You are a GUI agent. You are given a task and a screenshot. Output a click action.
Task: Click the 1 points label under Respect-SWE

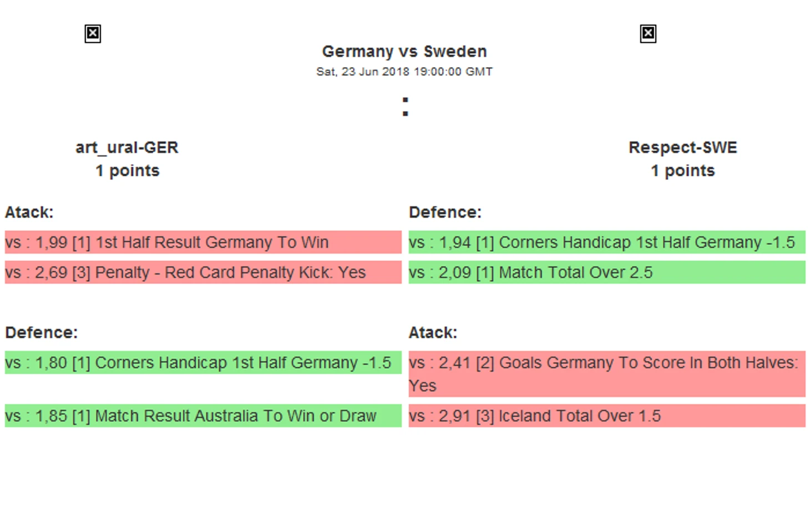pyautogui.click(x=682, y=171)
